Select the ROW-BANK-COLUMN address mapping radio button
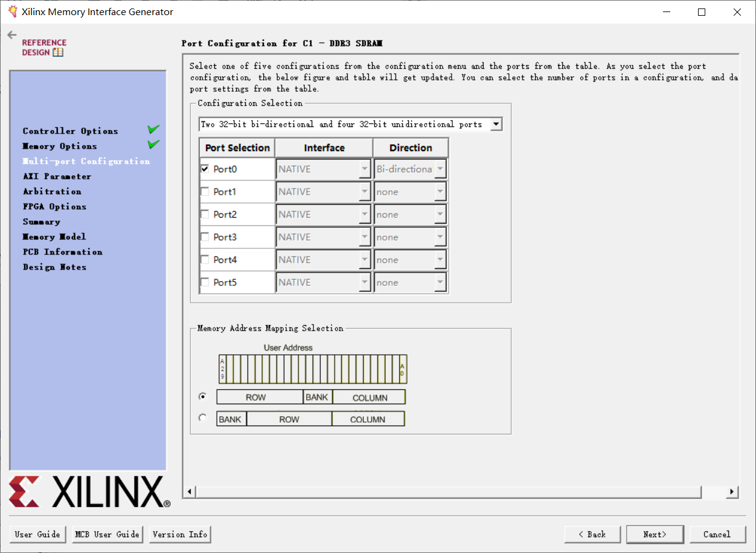This screenshot has height=553, width=756. coord(202,396)
